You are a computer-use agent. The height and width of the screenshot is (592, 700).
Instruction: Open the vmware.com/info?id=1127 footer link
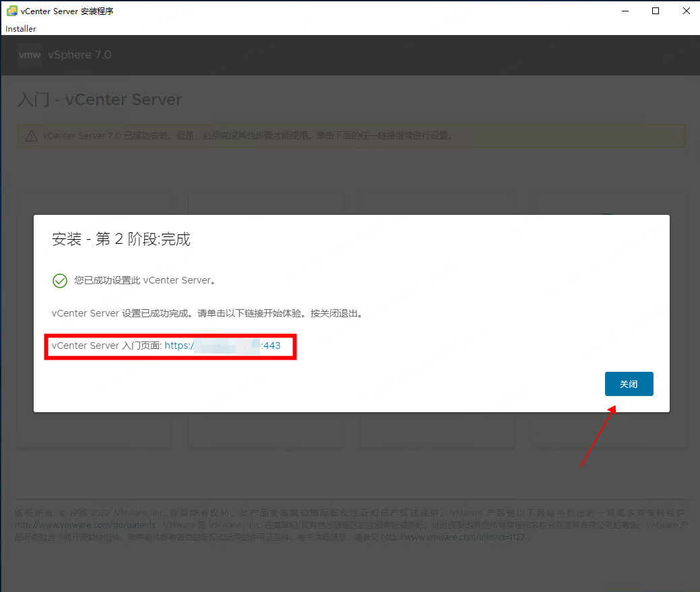[453, 537]
